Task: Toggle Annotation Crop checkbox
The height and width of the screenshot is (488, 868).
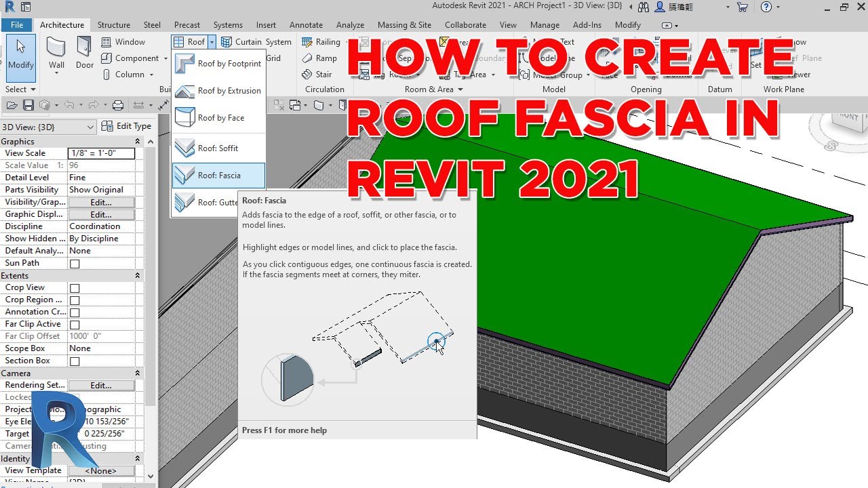Action: [75, 312]
